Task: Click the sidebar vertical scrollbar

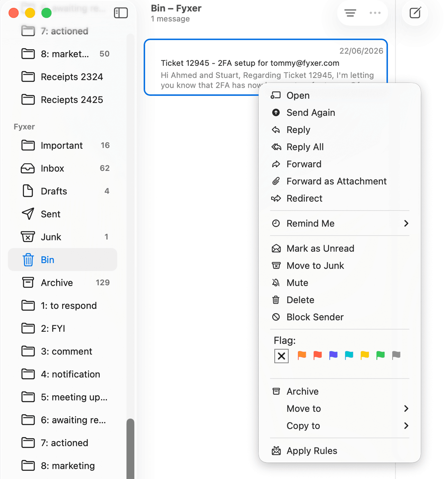Action: pos(130,449)
